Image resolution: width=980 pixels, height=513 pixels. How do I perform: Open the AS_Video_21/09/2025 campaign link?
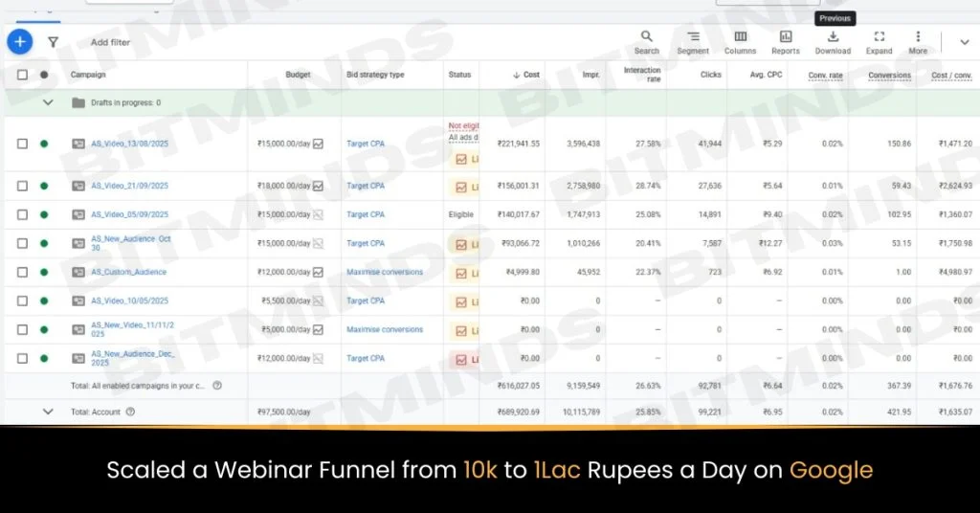click(129, 186)
